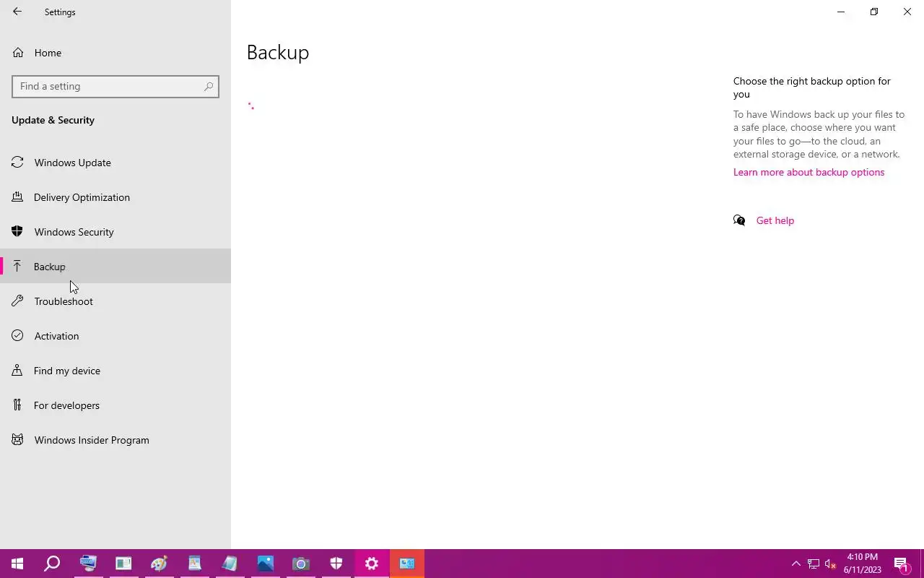Select Delivery Optimization in the sidebar

[115, 197]
